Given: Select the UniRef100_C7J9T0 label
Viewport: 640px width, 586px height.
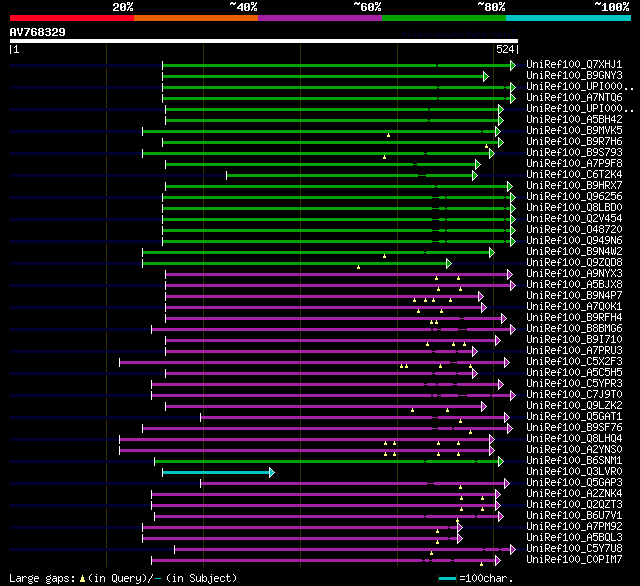Looking at the screenshot, I should 574,395.
